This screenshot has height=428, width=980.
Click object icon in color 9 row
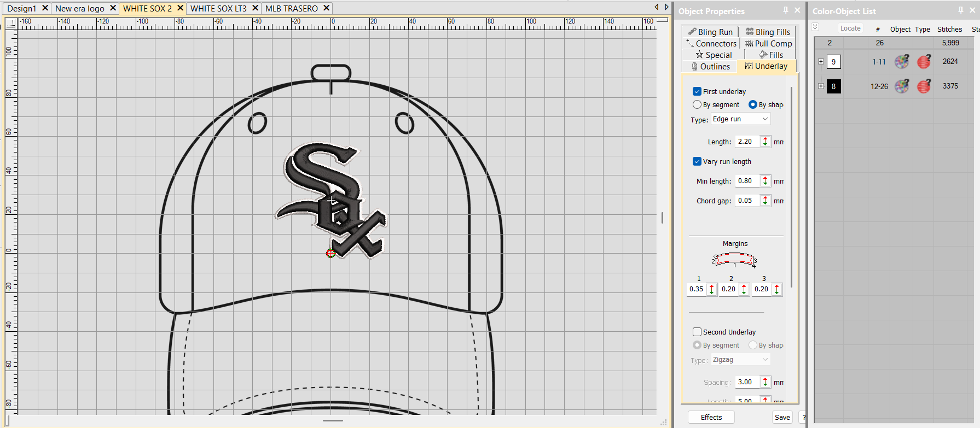tap(902, 62)
